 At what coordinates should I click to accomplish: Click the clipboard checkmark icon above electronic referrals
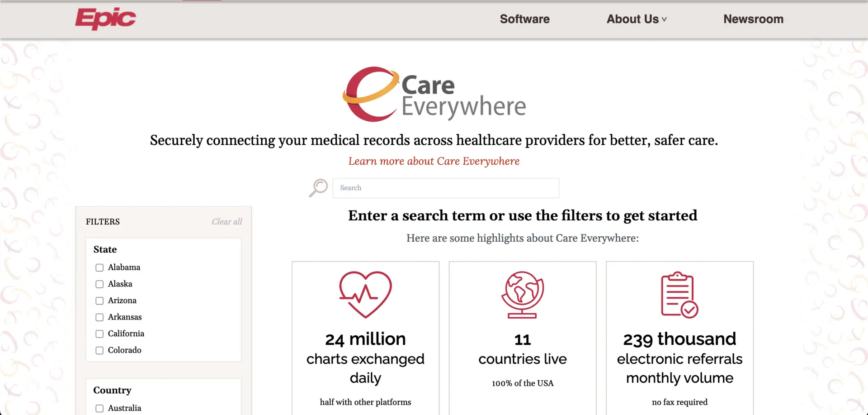pyautogui.click(x=679, y=294)
